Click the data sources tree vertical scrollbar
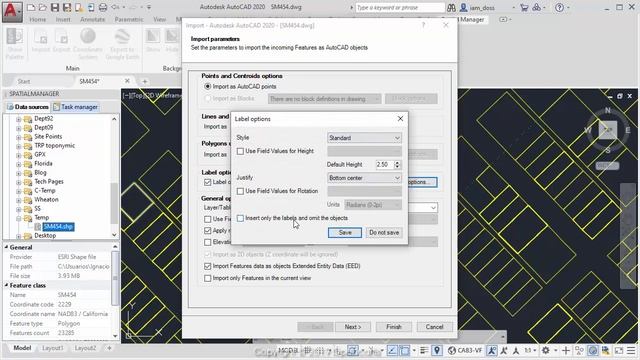This screenshot has width=640, height=360. [x=114, y=177]
